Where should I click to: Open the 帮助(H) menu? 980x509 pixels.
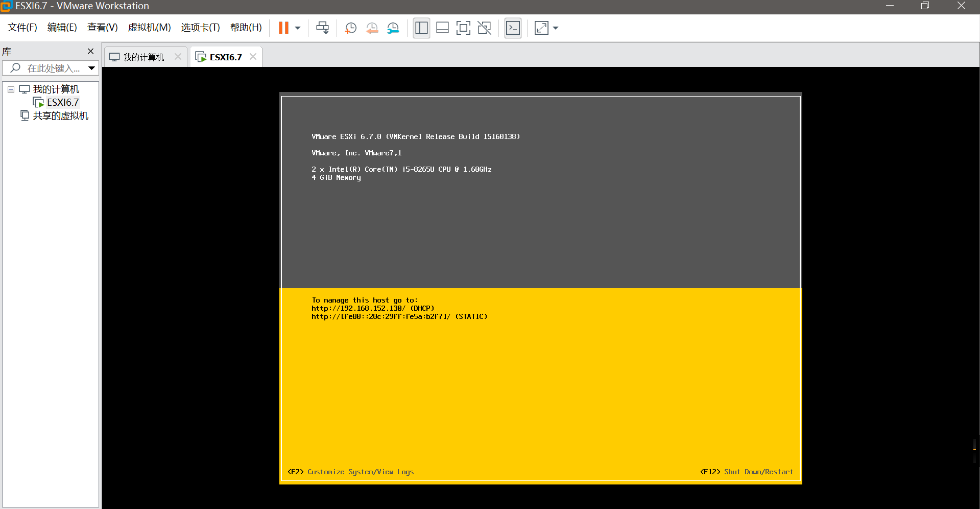click(246, 28)
